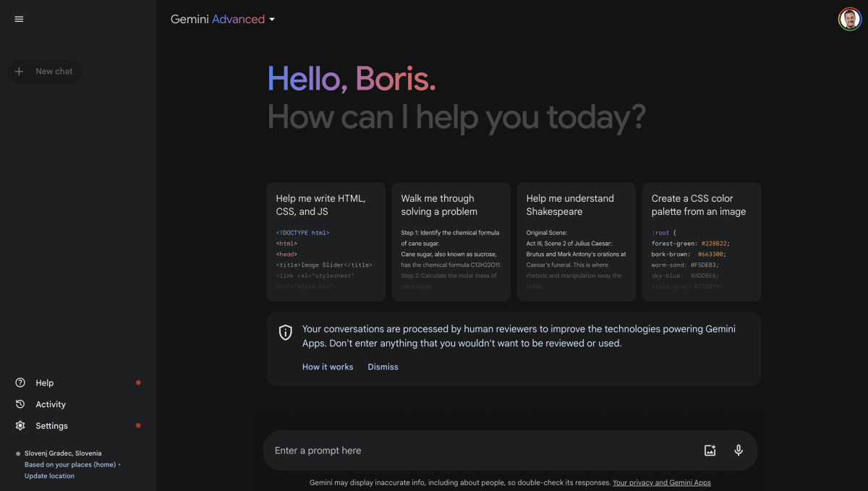Open the "How it works" link

click(328, 367)
